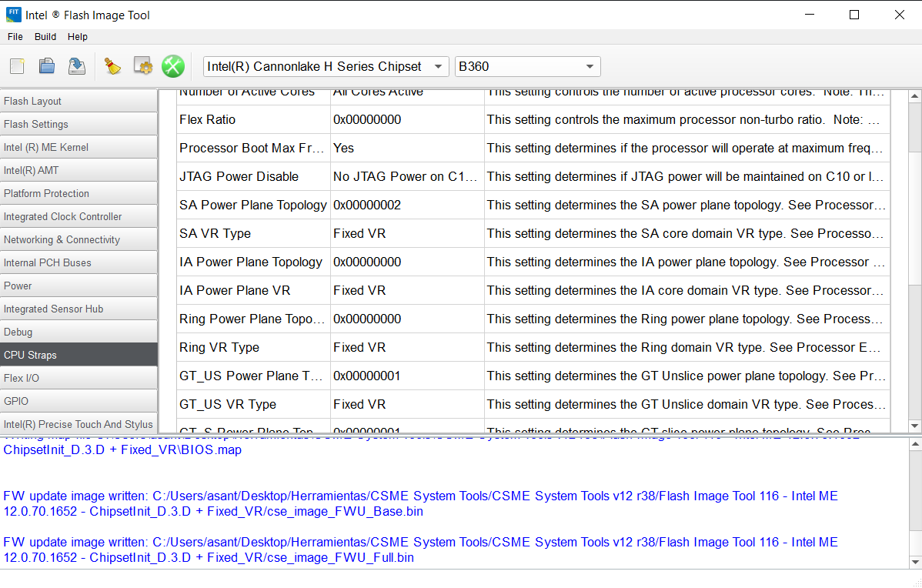
Task: Click IA Power Plane Topology value cell
Action: pyautogui.click(x=407, y=262)
